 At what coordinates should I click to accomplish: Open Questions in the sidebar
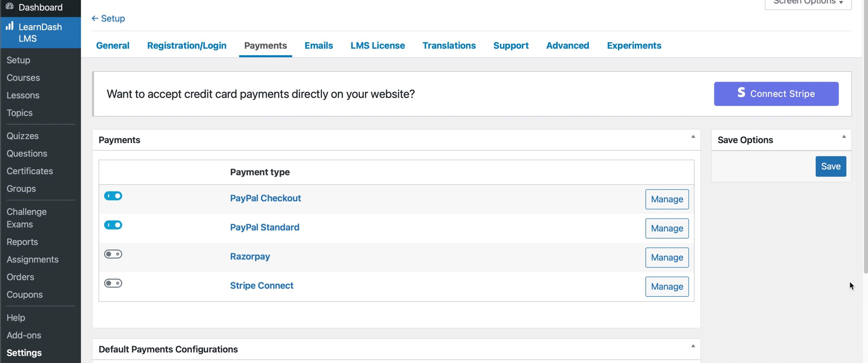[27, 153]
